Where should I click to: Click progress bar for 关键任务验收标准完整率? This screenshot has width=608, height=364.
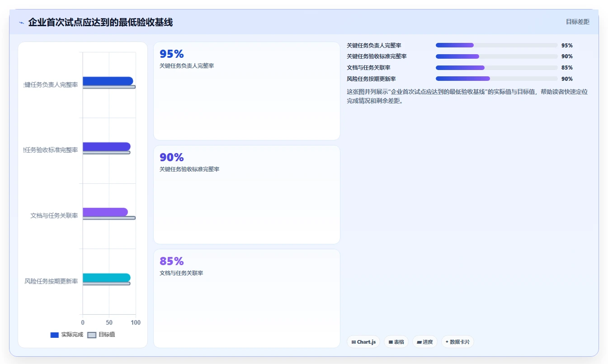point(497,56)
